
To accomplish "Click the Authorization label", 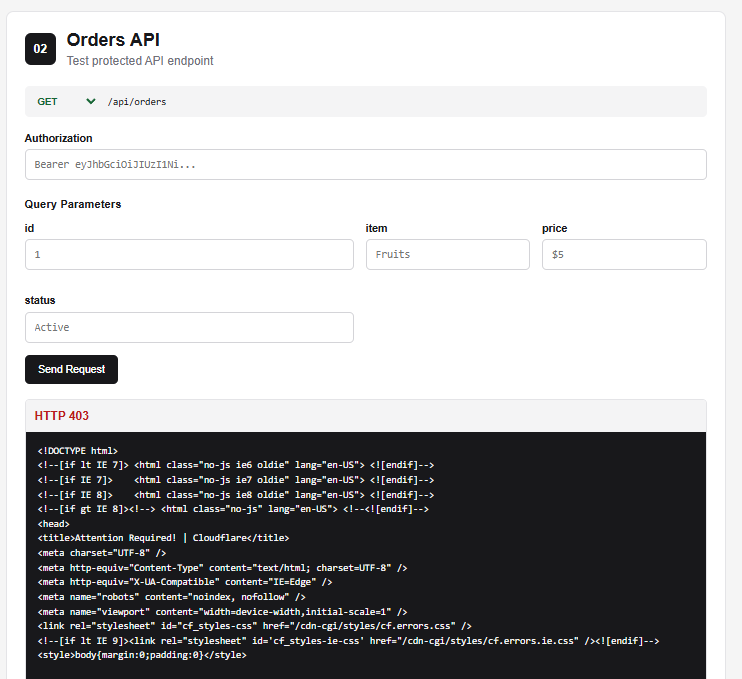I will pyautogui.click(x=59, y=138).
